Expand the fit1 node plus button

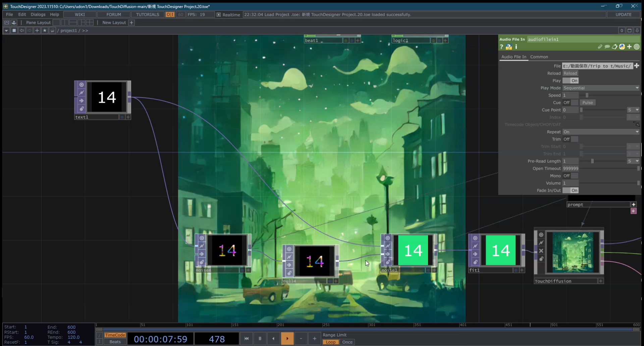pyautogui.click(x=522, y=270)
